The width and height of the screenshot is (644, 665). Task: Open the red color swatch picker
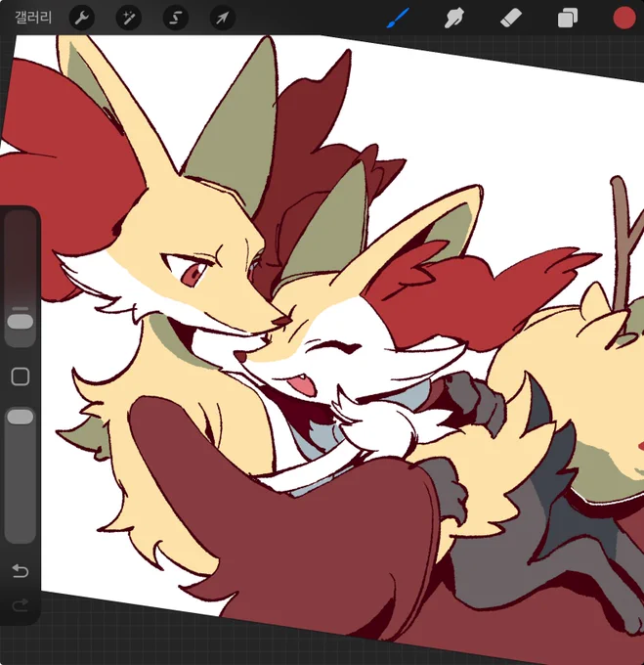(x=624, y=19)
